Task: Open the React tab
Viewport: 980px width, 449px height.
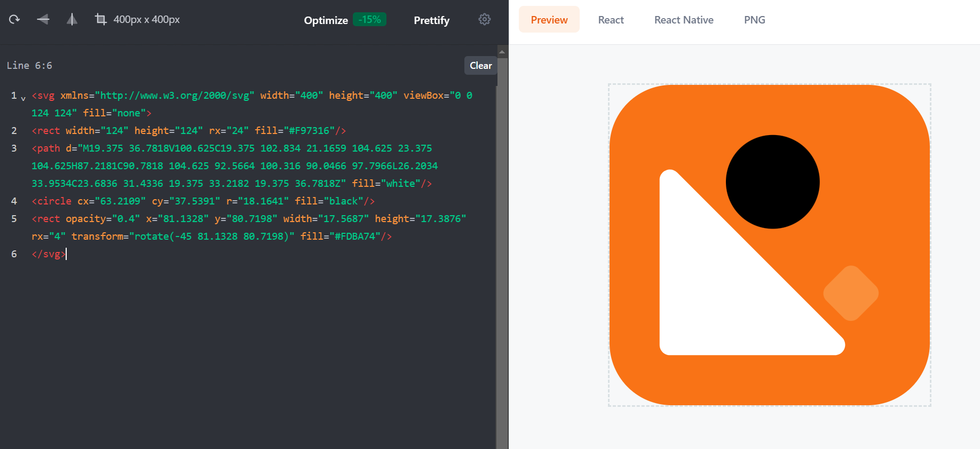Action: pyautogui.click(x=611, y=20)
